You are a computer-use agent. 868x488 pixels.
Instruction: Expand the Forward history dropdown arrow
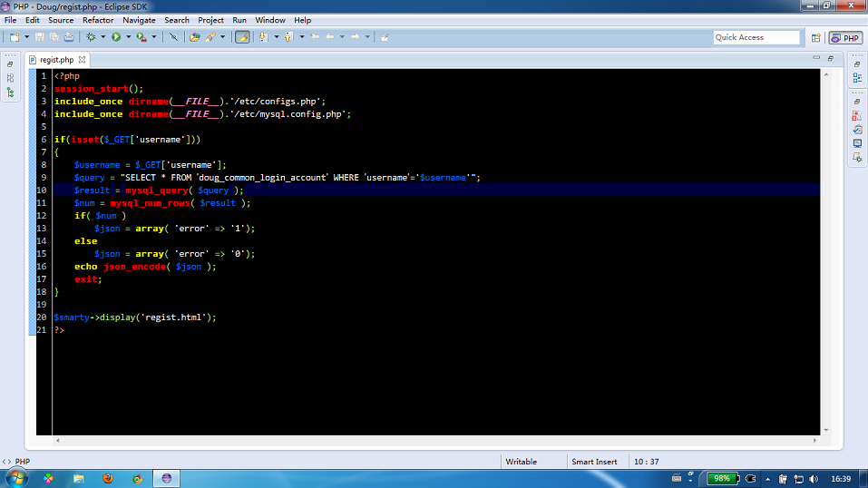pos(367,37)
